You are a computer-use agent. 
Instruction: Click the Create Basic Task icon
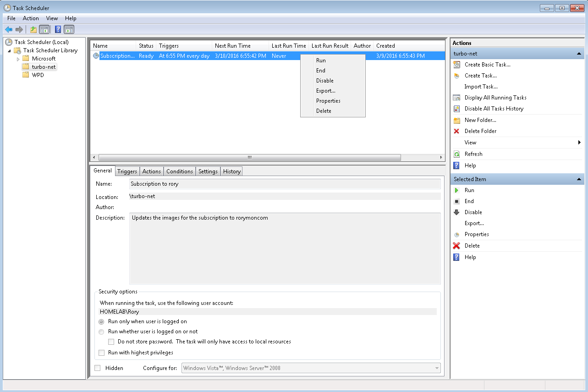click(x=456, y=65)
